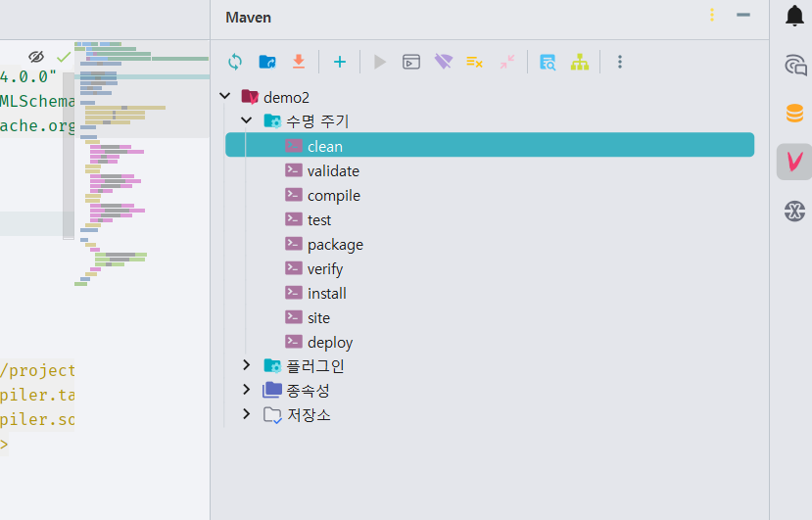Viewport: 812px width, 520px height.
Task: Expand the 종속성 folder
Action: point(247,389)
